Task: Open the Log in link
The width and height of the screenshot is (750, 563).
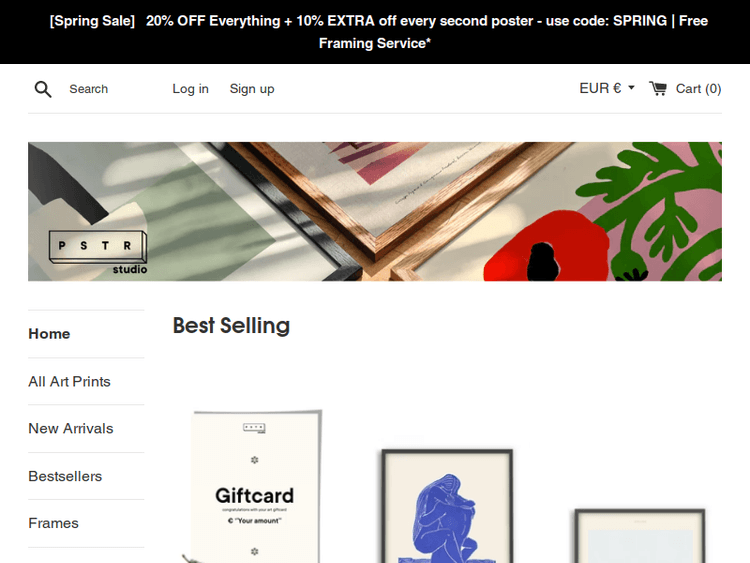Action: tap(190, 89)
